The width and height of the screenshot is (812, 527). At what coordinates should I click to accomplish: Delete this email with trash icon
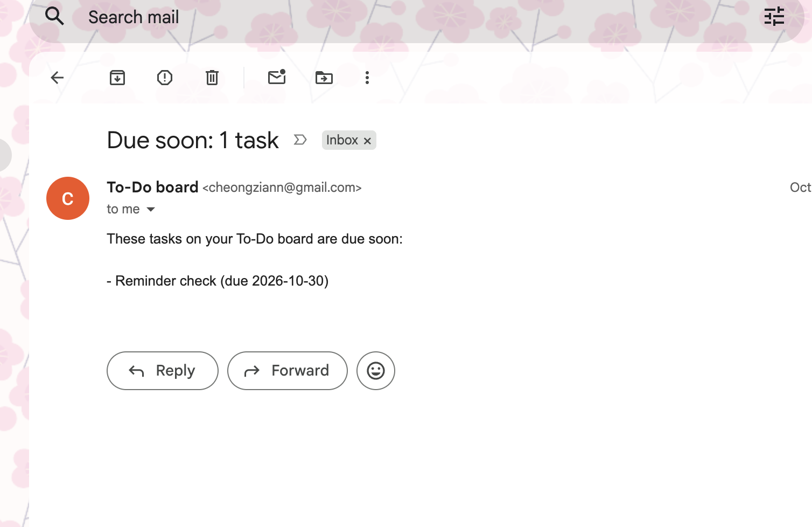pos(212,78)
